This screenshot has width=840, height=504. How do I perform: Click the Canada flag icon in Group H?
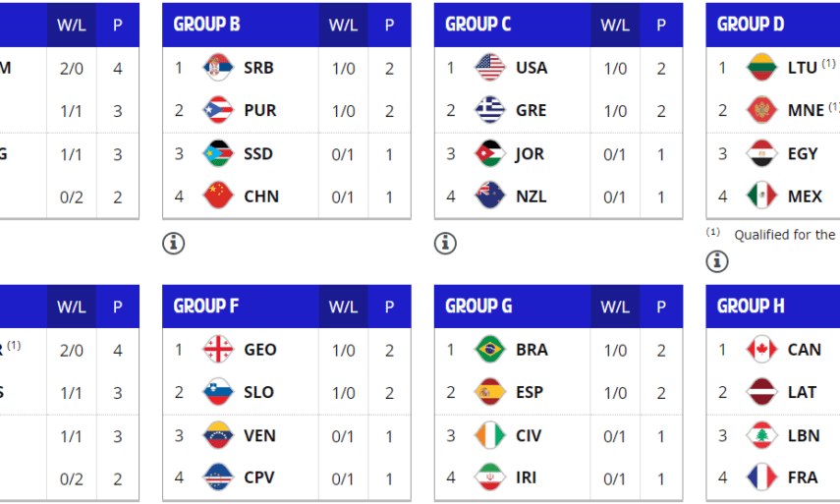(762, 350)
